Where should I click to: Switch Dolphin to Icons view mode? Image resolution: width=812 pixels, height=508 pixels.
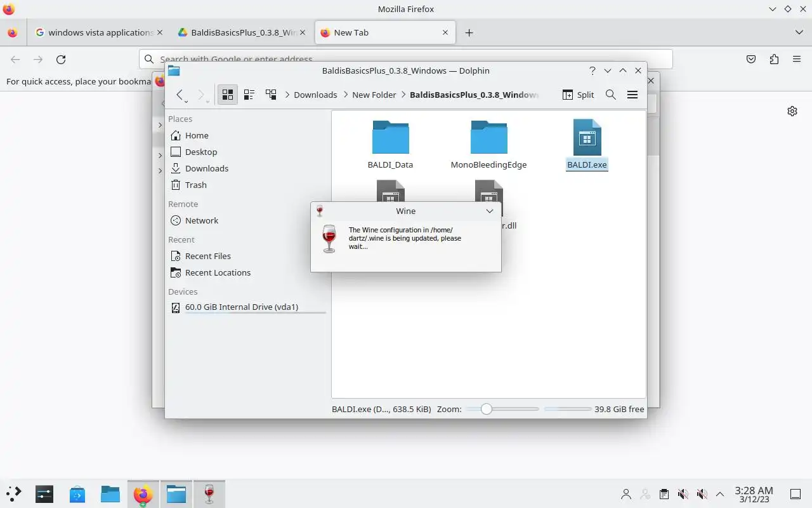(x=228, y=95)
